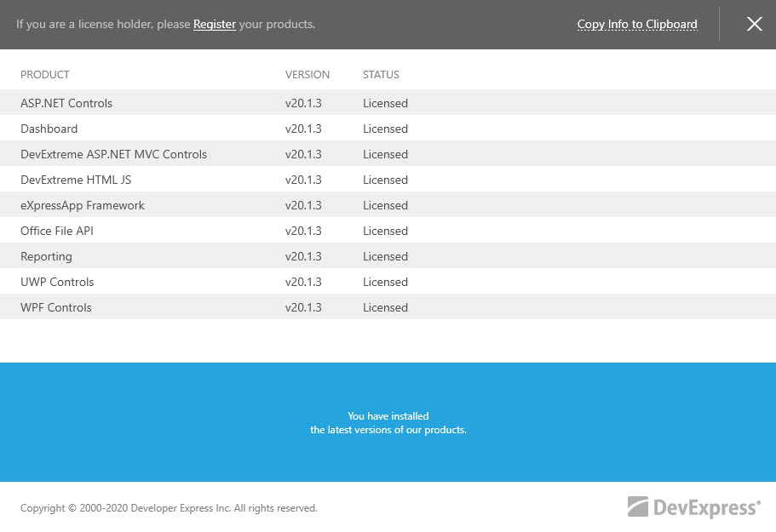Click version v20.1.3 for ASP.NET Controls
776x532 pixels.
click(303, 103)
